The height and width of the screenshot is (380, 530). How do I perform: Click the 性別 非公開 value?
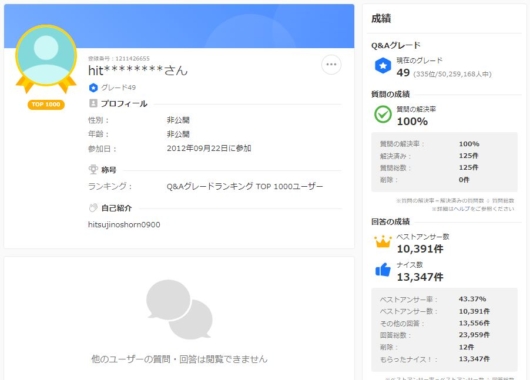coord(178,120)
